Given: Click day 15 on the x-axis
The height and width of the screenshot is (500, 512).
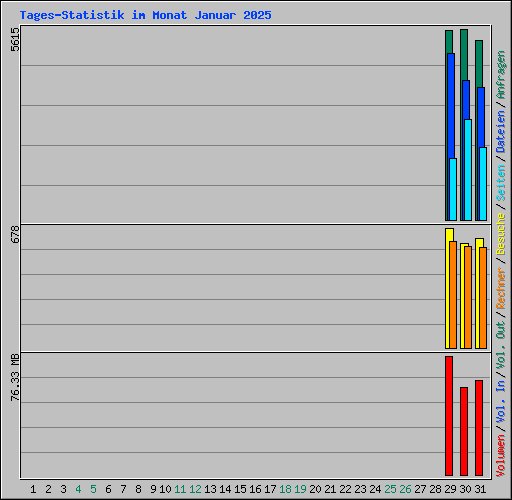Looking at the screenshot, I should (240, 489).
